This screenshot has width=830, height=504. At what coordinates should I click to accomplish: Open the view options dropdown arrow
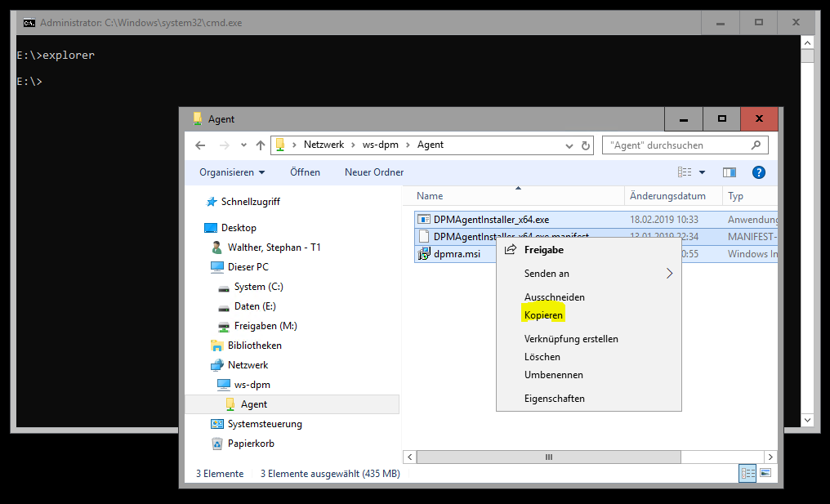click(x=702, y=172)
